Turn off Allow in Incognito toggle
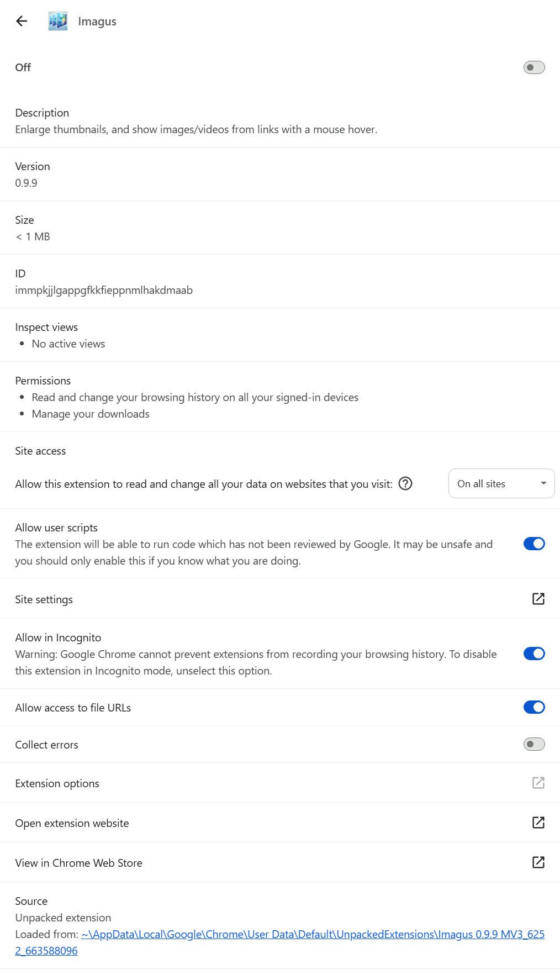The height and width of the screenshot is (980, 560). (x=534, y=654)
